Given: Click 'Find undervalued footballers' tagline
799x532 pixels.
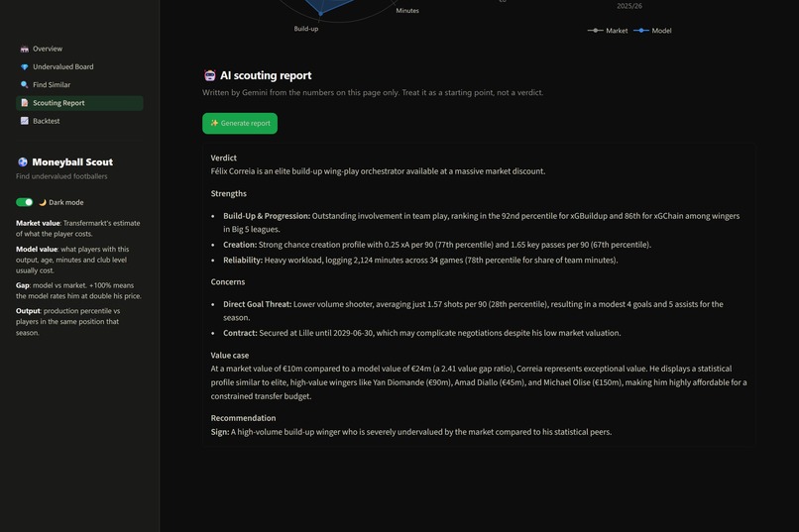Looking at the screenshot, I should tap(61, 176).
